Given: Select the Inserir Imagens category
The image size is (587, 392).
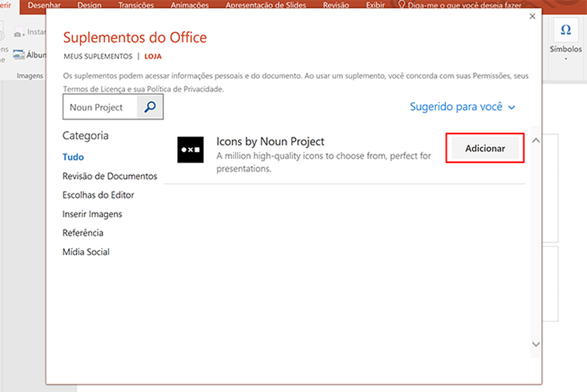Looking at the screenshot, I should pos(92,214).
